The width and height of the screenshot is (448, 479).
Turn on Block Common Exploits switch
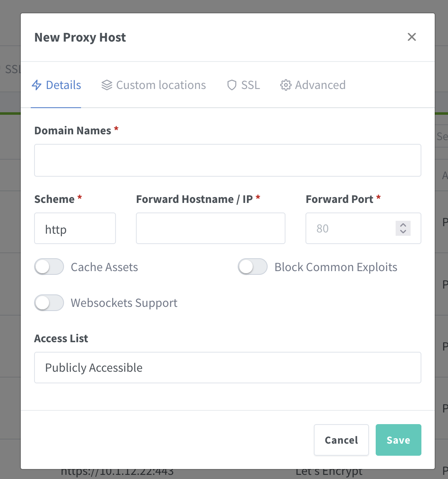tap(252, 267)
